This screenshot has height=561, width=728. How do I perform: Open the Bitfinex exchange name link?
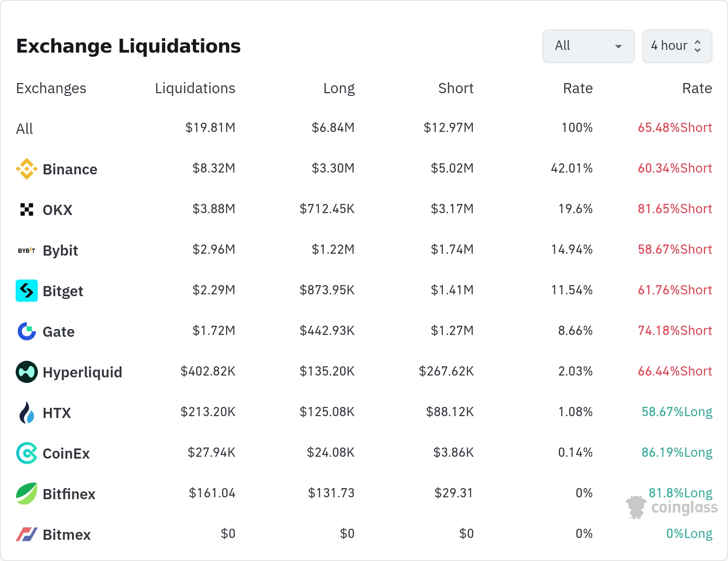[x=69, y=494]
